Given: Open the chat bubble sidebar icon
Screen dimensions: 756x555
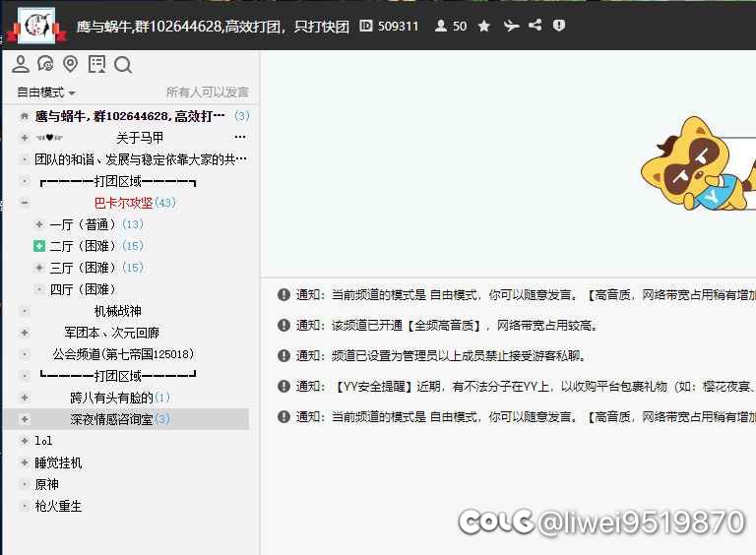Looking at the screenshot, I should [x=46, y=64].
